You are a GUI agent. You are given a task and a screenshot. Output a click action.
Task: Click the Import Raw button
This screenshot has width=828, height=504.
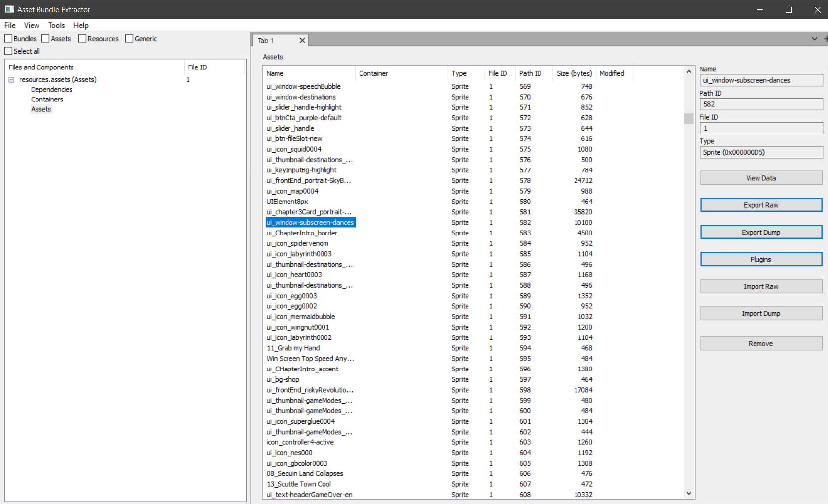point(761,286)
